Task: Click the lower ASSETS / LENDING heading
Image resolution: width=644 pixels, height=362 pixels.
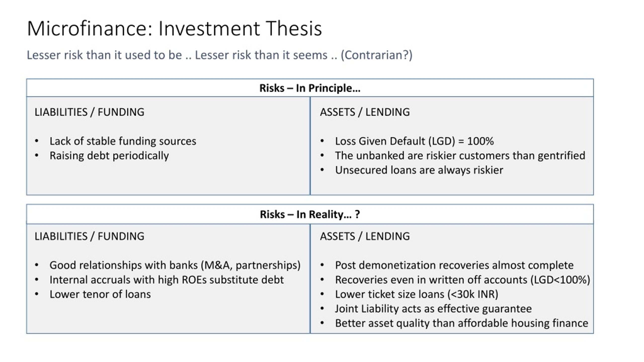Action: click(365, 236)
